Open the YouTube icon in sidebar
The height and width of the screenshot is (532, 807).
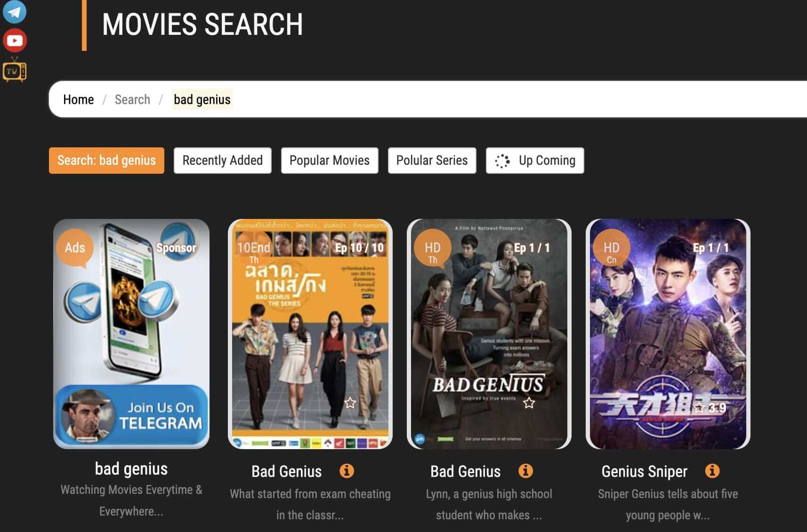(x=15, y=41)
